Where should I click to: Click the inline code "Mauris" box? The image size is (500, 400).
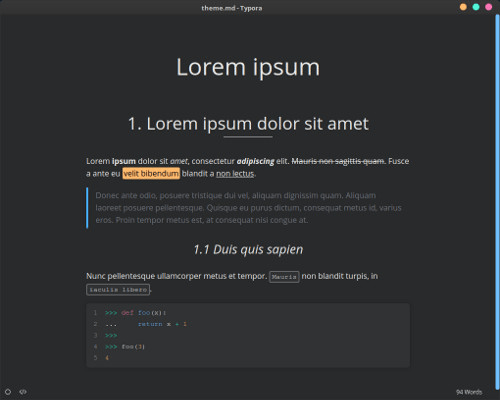point(284,277)
